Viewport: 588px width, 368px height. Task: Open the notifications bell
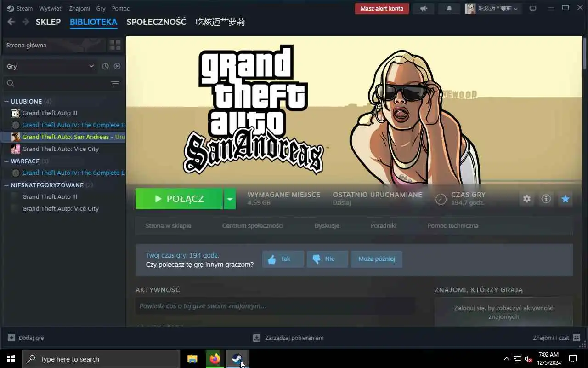[449, 8]
